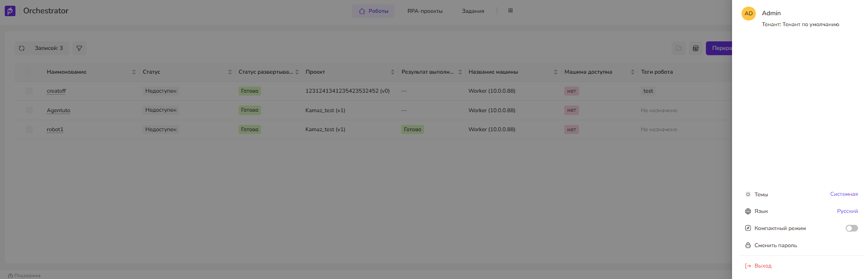Go to the Задания tab
Image resolution: width=868 pixels, height=279 pixels.
pyautogui.click(x=473, y=11)
